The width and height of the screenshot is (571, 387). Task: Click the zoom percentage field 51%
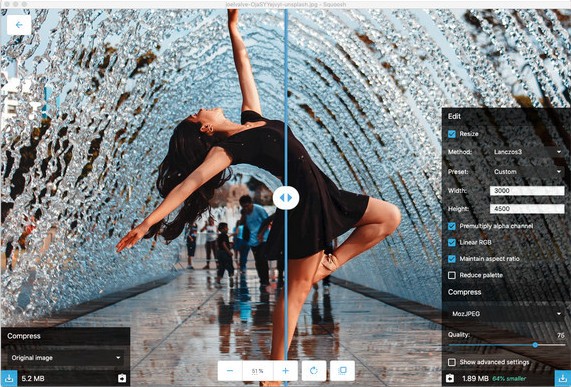(x=257, y=371)
